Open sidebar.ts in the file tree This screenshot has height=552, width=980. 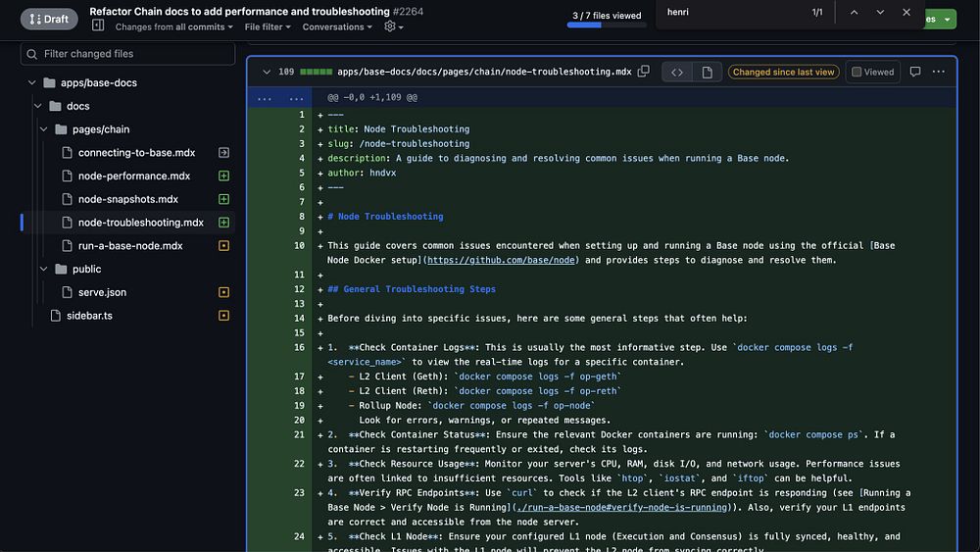coord(89,316)
